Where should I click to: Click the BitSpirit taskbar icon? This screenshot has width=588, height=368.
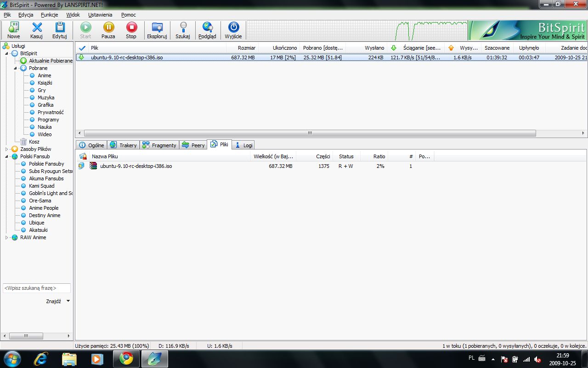click(154, 358)
